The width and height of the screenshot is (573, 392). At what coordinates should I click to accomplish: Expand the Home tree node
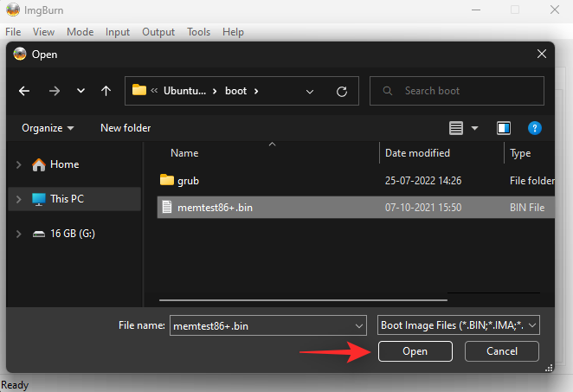[x=19, y=164]
